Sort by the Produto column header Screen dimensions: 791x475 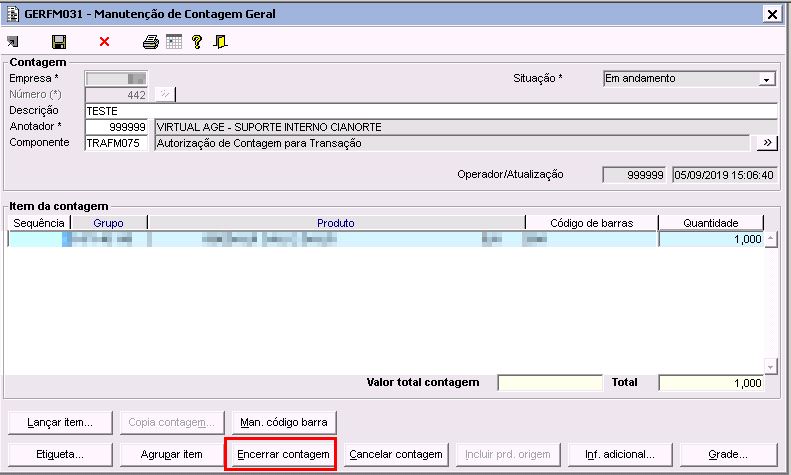(x=336, y=223)
